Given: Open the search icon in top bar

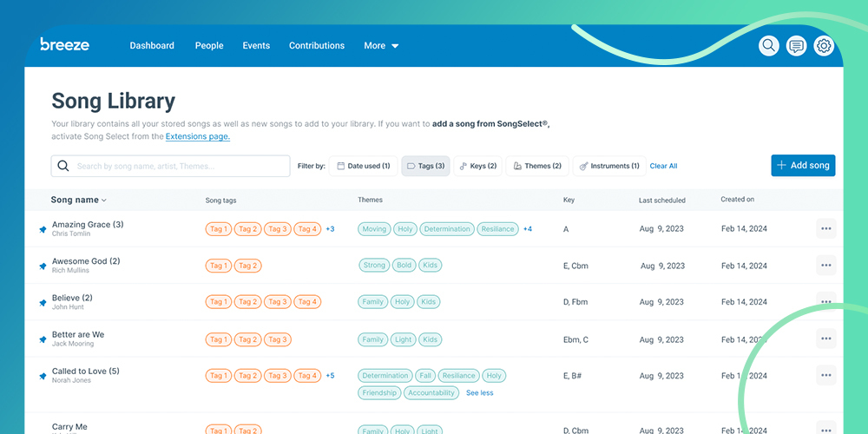Looking at the screenshot, I should click(768, 45).
